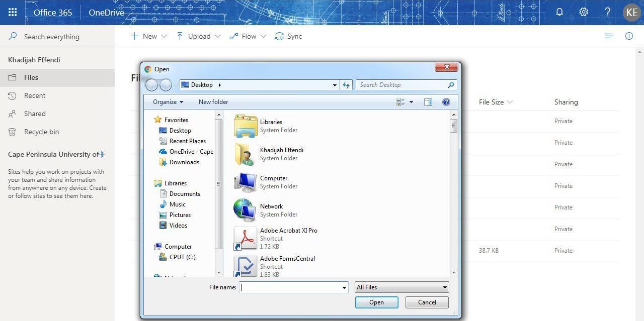Open Recycle bin in OneDrive sidebar
644x321 pixels.
(x=57, y=132)
